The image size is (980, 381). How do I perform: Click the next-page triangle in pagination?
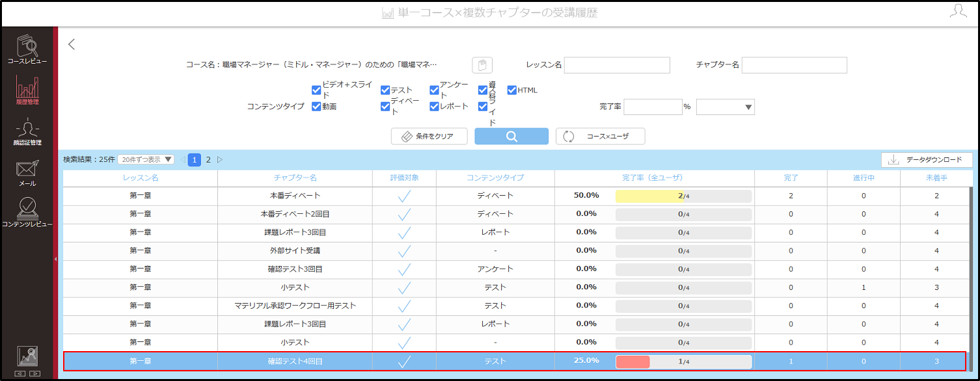click(220, 159)
